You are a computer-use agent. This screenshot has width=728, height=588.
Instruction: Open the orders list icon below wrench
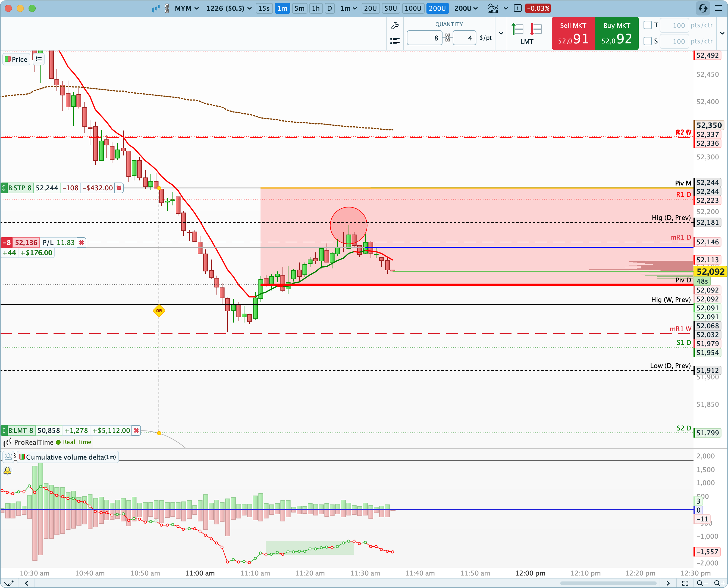[x=395, y=41]
